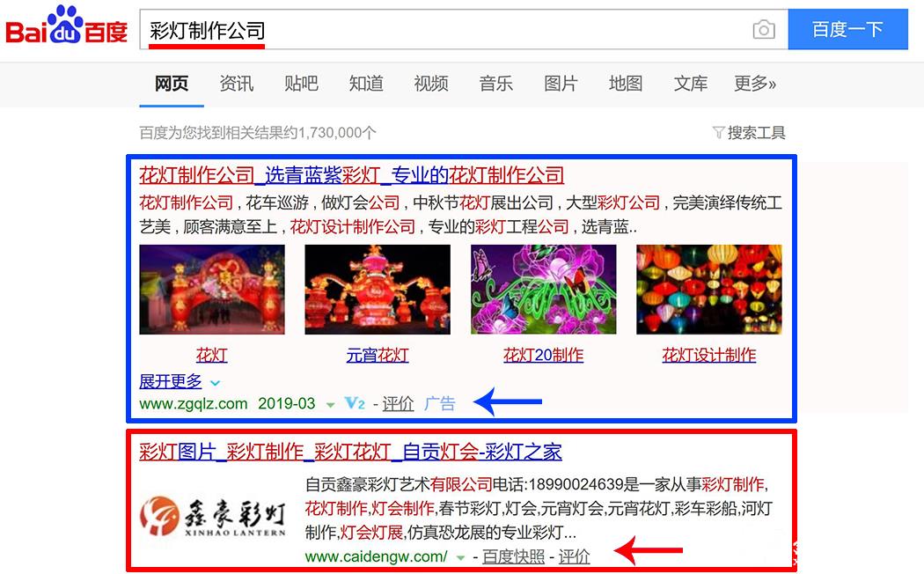Viewport: 924px width, 574px height.
Task: Open the 花灯设计制作 link
Action: pos(709,356)
